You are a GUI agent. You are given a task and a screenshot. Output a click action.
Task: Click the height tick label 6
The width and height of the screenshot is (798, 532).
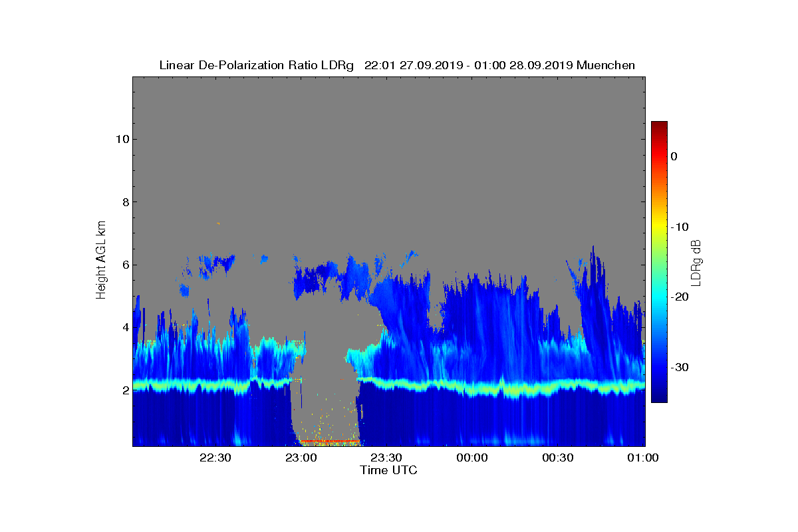[x=124, y=265]
